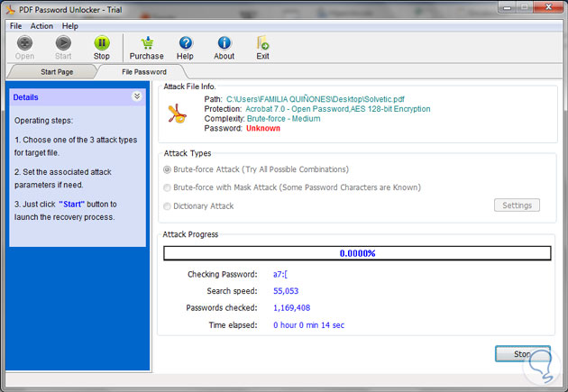Image resolution: width=568 pixels, height=392 pixels.
Task: Click the Acrobat 7.0 protection info text
Action: [x=338, y=109]
